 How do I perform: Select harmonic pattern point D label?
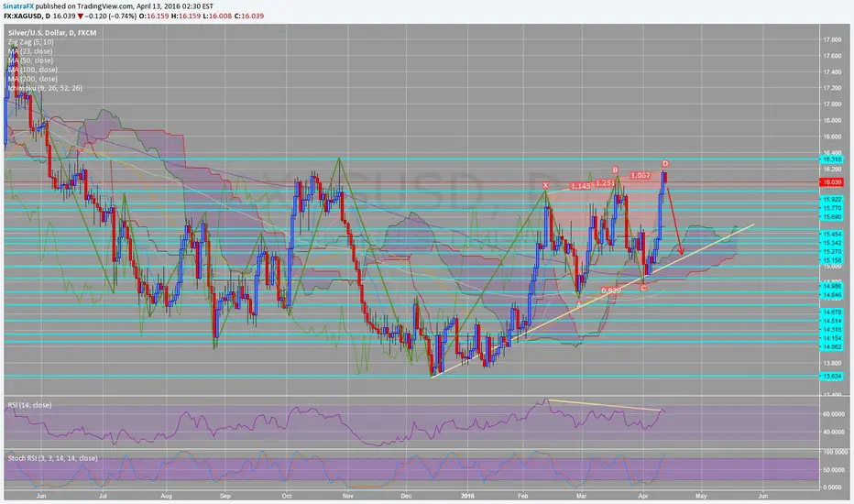[x=665, y=163]
